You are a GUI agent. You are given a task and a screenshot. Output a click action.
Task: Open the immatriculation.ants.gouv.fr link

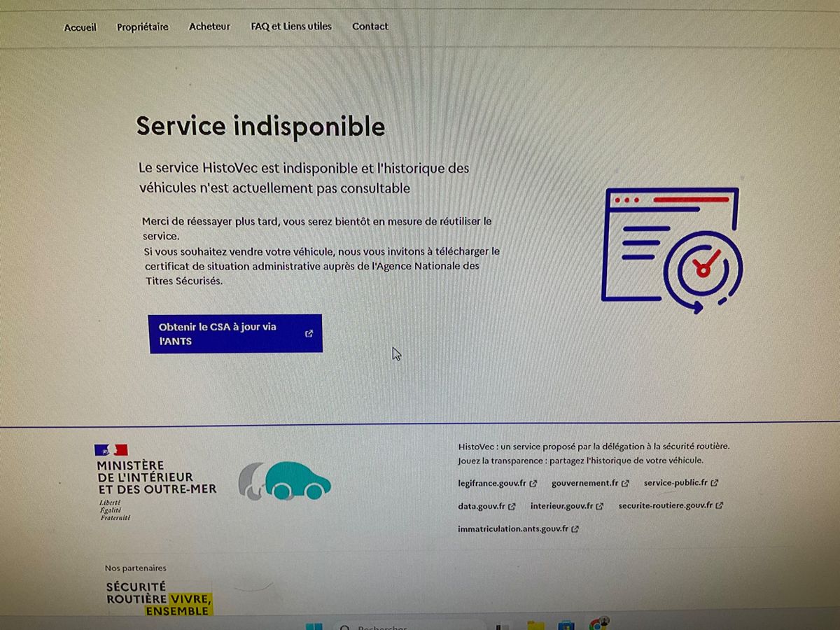(514, 529)
